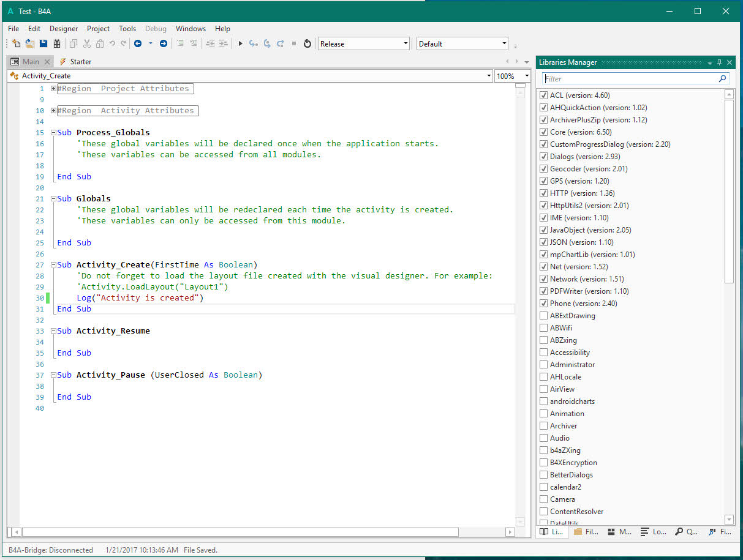Open the navigation history dropdown arrow
This screenshot has width=743, height=560.
pyautogui.click(x=151, y=43)
